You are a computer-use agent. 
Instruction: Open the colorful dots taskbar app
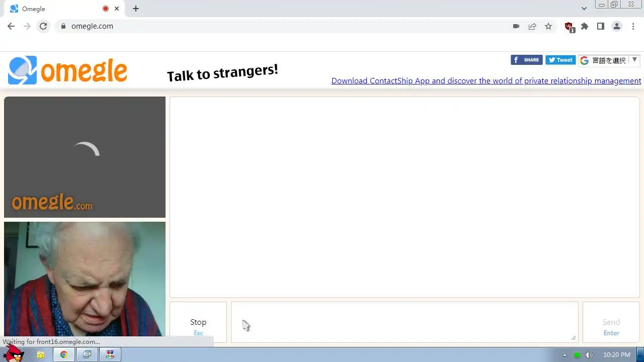tap(110, 354)
